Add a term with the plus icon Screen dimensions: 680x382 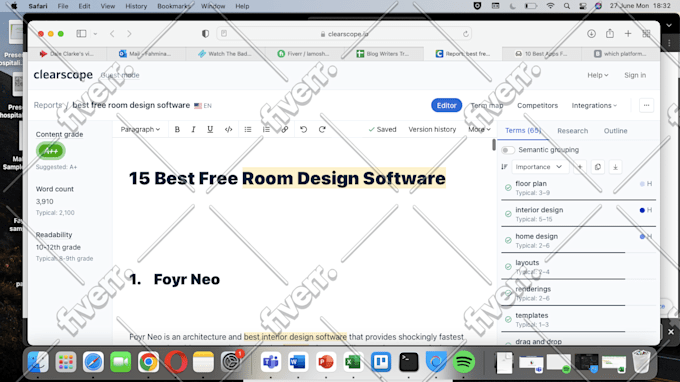580,167
